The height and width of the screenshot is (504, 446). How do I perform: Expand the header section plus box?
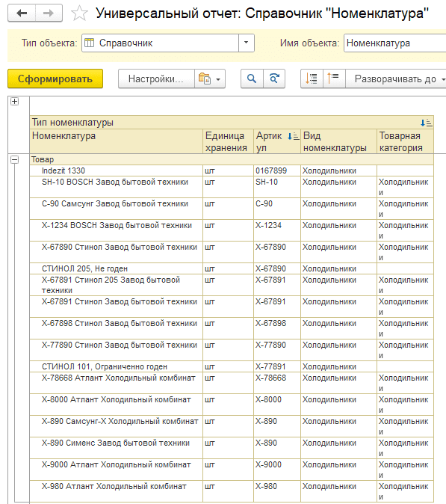(x=14, y=101)
